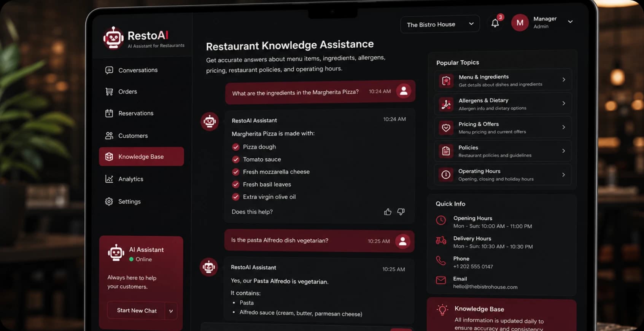Click the Email envelope icon

(x=440, y=280)
